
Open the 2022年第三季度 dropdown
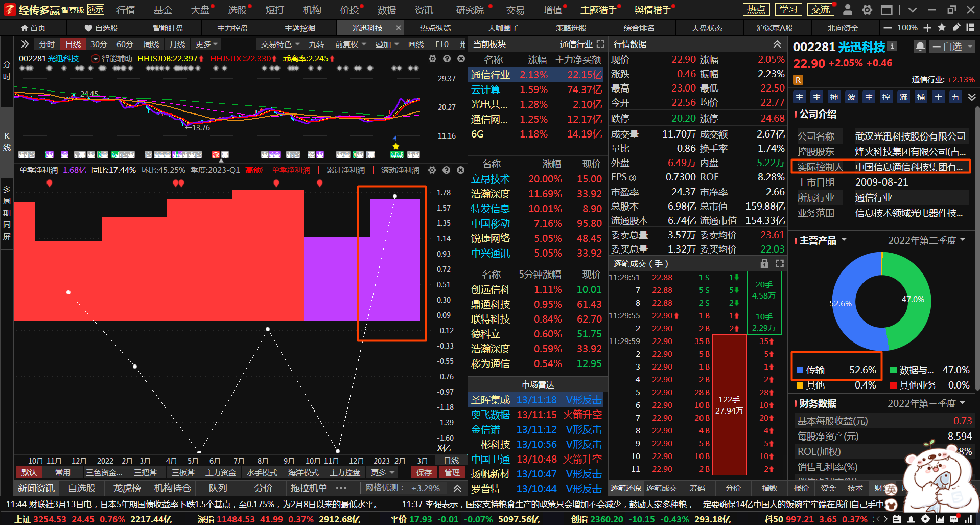[926, 403]
